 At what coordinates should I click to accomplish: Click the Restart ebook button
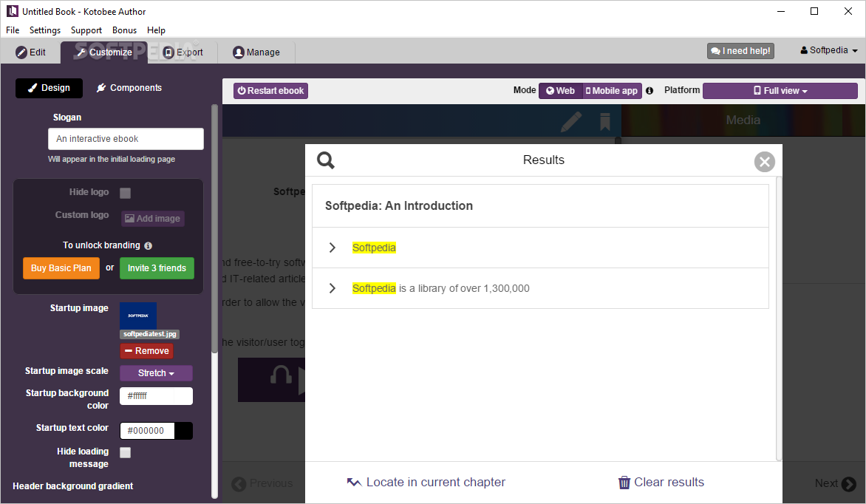[270, 91]
